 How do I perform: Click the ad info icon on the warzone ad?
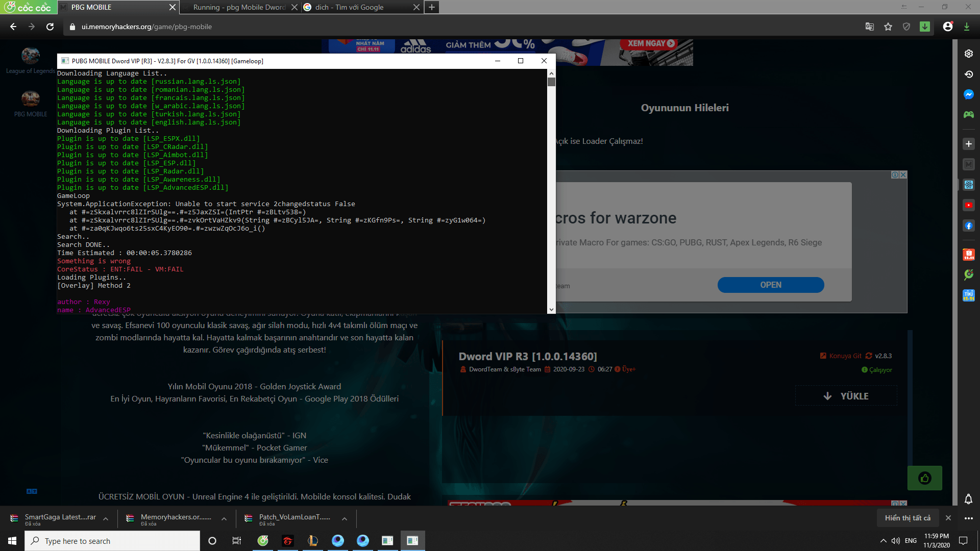tap(895, 174)
